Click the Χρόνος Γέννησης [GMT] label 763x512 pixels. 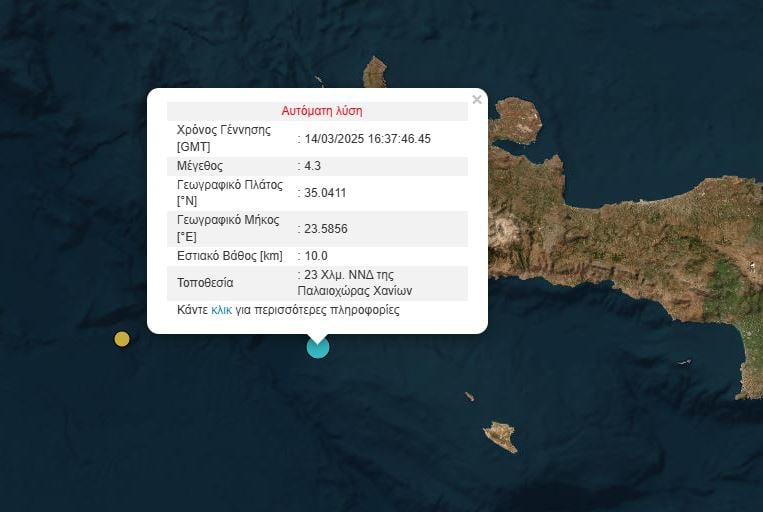(x=223, y=138)
